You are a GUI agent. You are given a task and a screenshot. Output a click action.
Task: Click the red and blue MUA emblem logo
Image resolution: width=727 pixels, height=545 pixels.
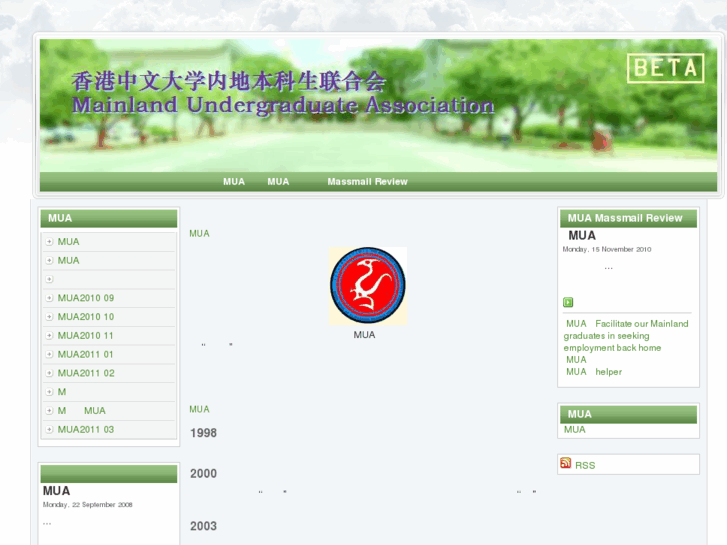[x=368, y=285]
